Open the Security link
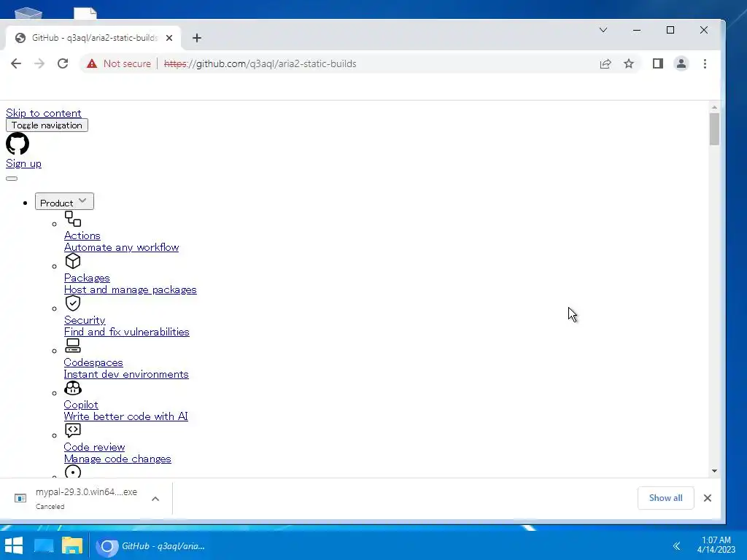The width and height of the screenshot is (747, 560). (85, 321)
